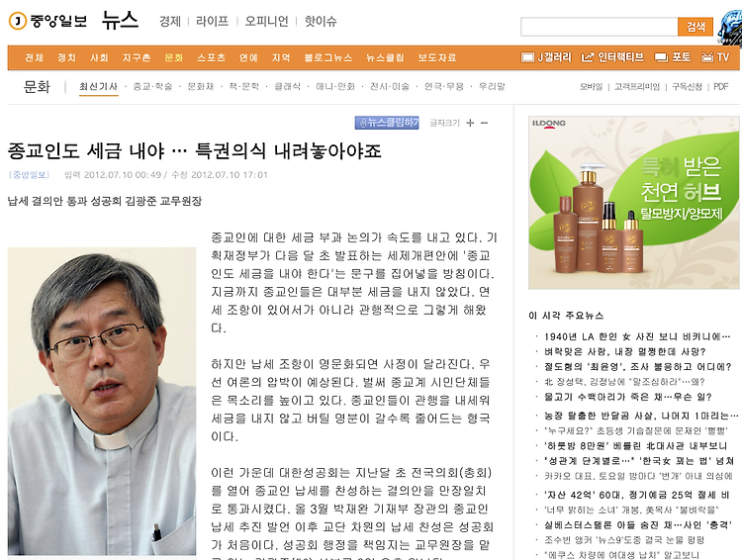The height and width of the screenshot is (560, 742).
Task: Click the 모바일 utility link
Action: point(591,87)
